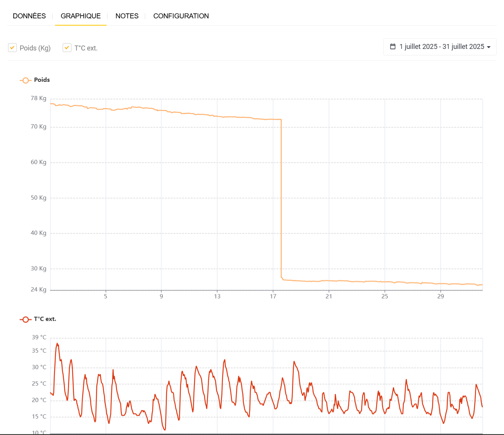Click the 30 Kg axis label

pos(39,268)
